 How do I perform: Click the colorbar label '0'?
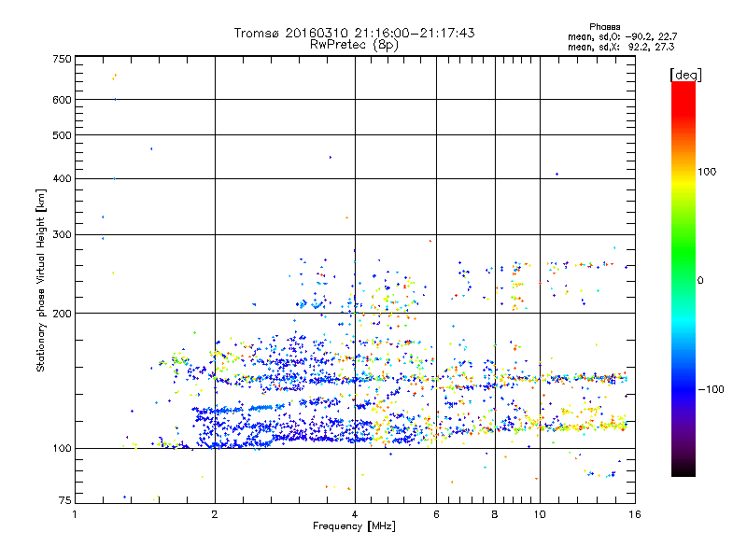point(700,281)
